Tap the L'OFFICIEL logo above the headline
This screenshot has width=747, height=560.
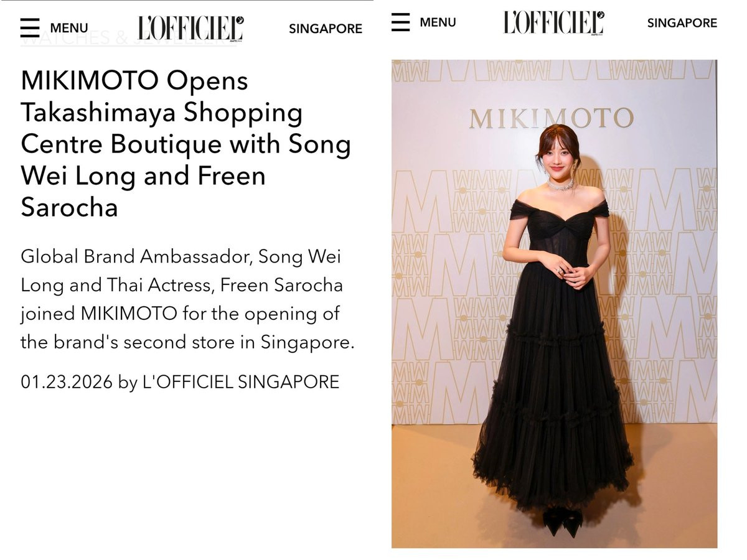[x=190, y=28]
